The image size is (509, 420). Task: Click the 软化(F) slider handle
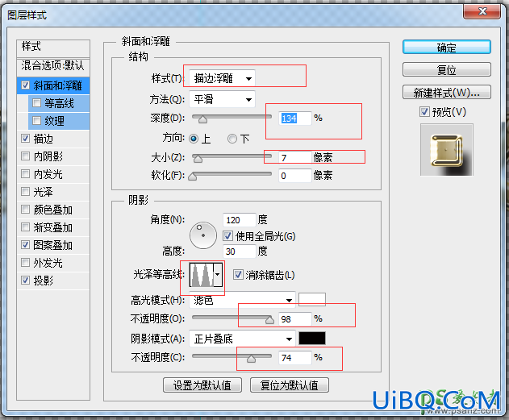click(x=193, y=176)
